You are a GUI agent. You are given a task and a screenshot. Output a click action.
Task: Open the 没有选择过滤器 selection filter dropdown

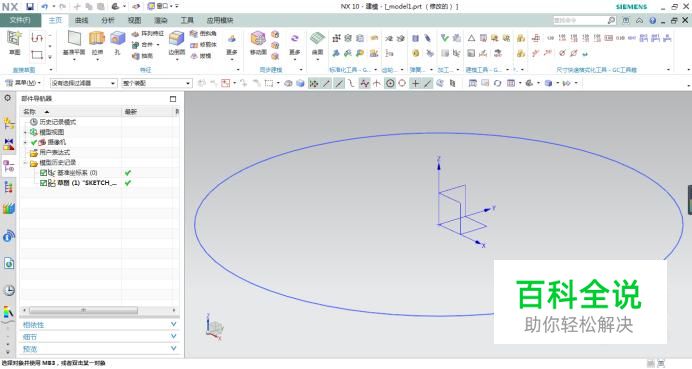(83, 83)
